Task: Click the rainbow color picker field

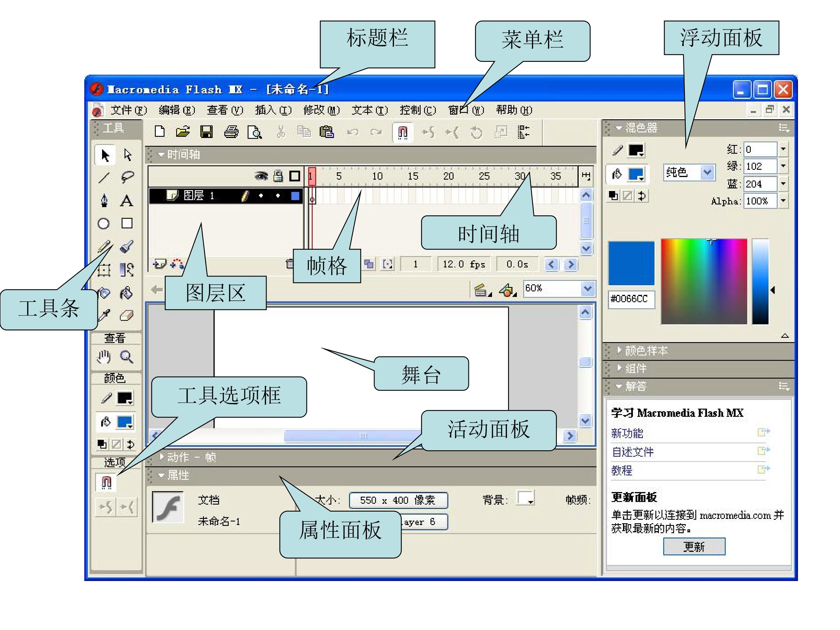Action: (x=704, y=281)
